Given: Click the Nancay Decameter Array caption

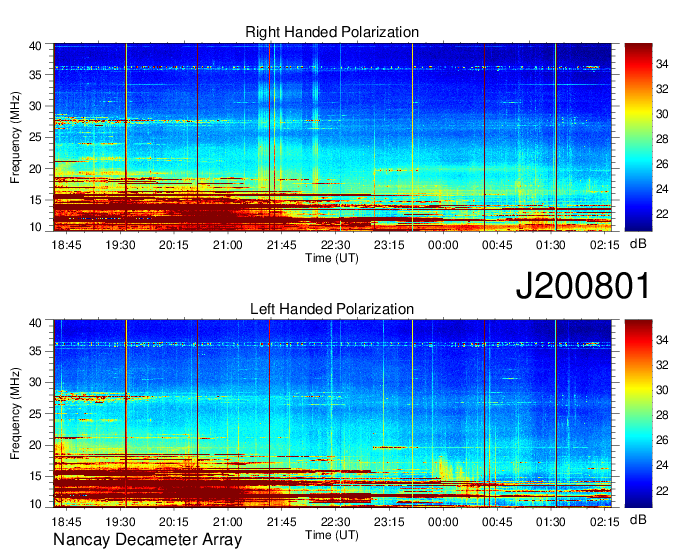Looking at the screenshot, I should [x=147, y=539].
